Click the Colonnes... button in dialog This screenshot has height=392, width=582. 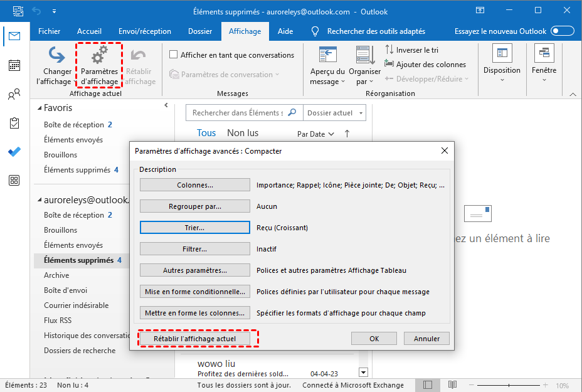[195, 185]
